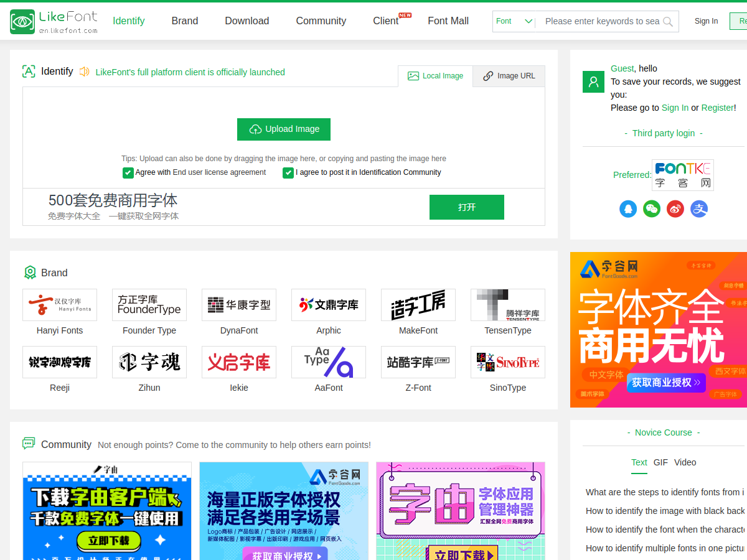Go to Font Mall
Viewport: 747px width, 560px height.
pyautogui.click(x=448, y=21)
